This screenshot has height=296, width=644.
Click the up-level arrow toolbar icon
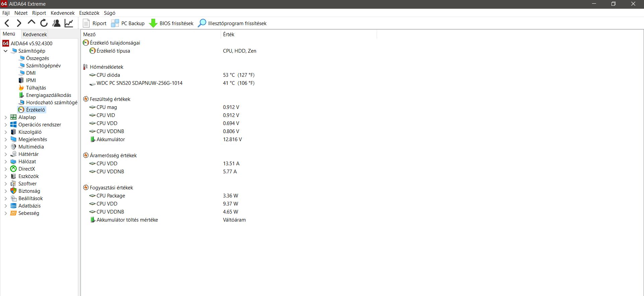(x=32, y=23)
